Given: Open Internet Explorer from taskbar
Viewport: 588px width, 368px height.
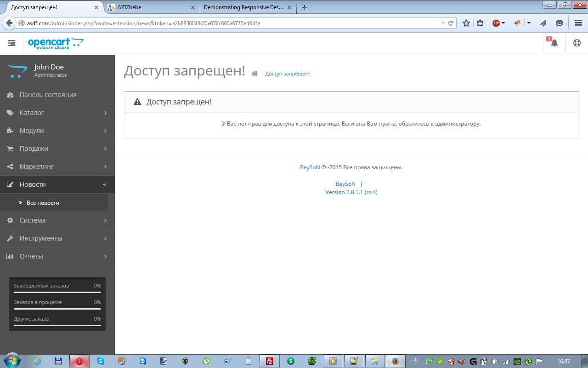Looking at the screenshot, I should [37, 361].
